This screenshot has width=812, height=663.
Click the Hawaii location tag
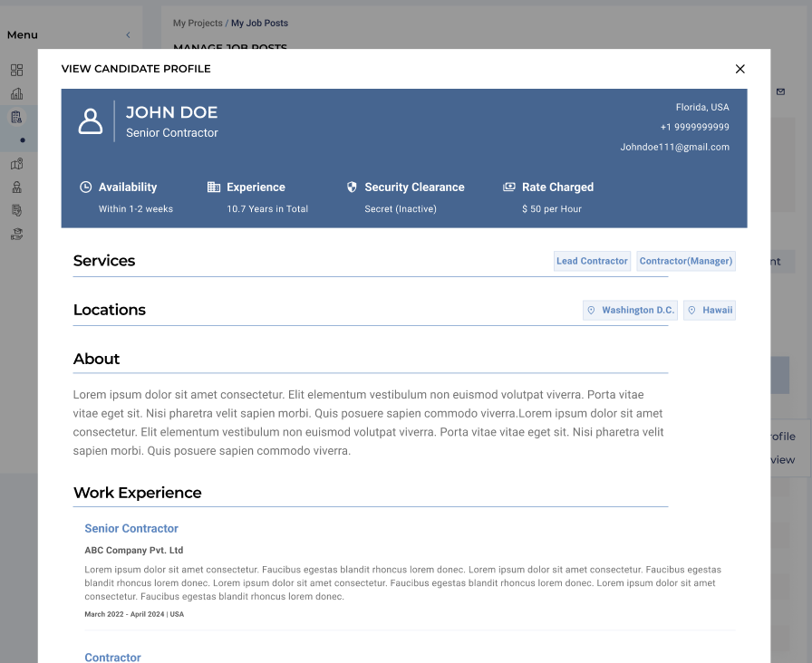(709, 311)
